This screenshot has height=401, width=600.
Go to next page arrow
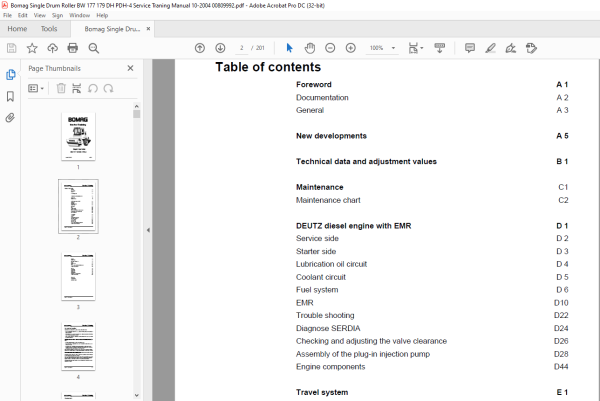pyautogui.click(x=220, y=48)
